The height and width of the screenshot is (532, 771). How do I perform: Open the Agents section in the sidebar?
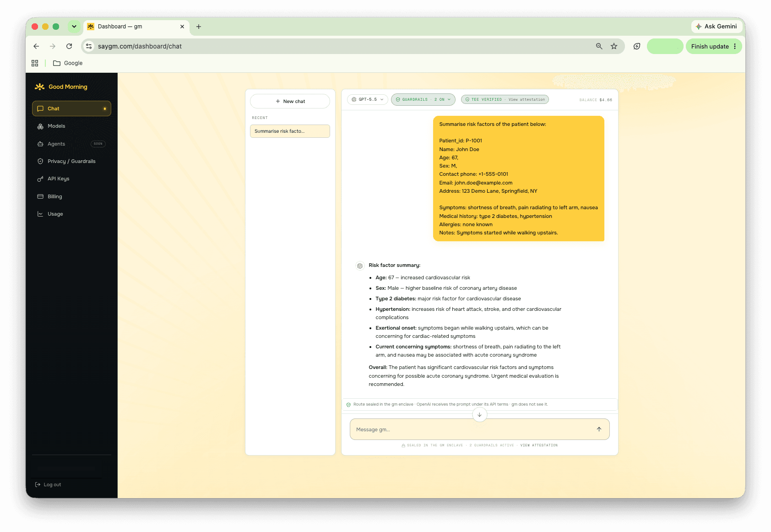pos(71,144)
